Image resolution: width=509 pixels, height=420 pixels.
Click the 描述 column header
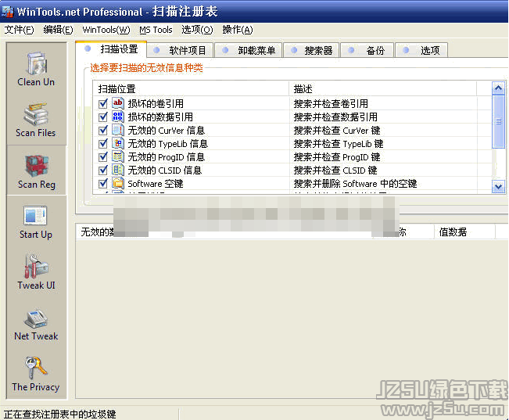click(x=382, y=88)
